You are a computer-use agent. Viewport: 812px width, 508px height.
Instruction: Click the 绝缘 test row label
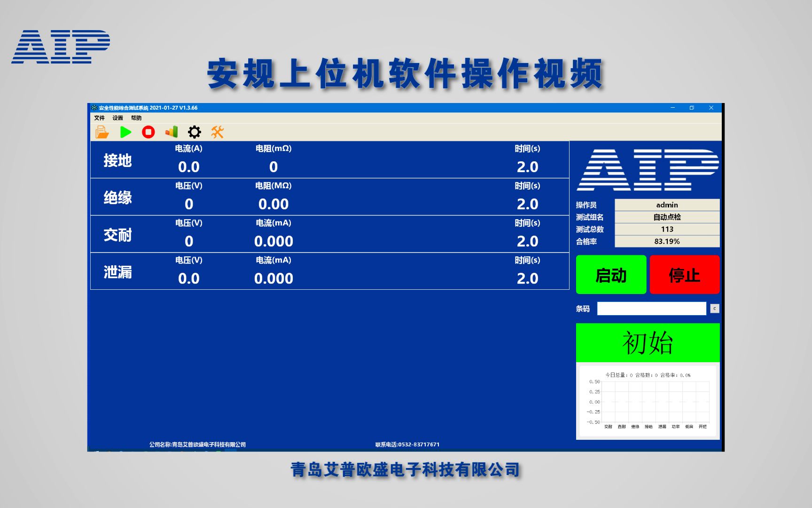[x=117, y=198]
